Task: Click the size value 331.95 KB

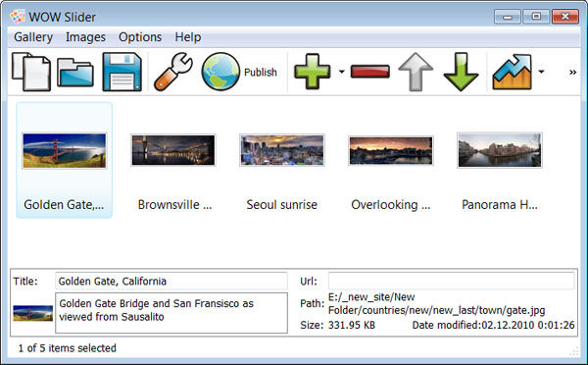Action: coord(352,325)
